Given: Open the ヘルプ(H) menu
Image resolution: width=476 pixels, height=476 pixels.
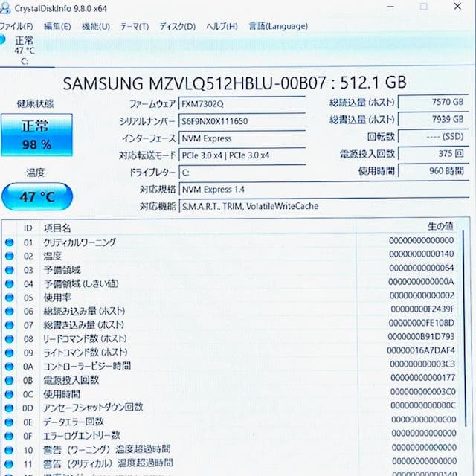Looking at the screenshot, I should click(x=222, y=27).
